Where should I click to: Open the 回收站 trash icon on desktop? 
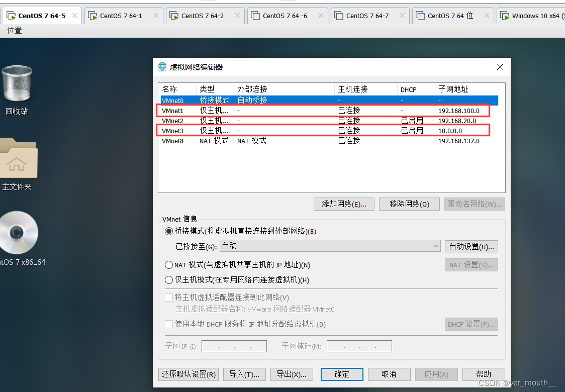click(x=17, y=83)
